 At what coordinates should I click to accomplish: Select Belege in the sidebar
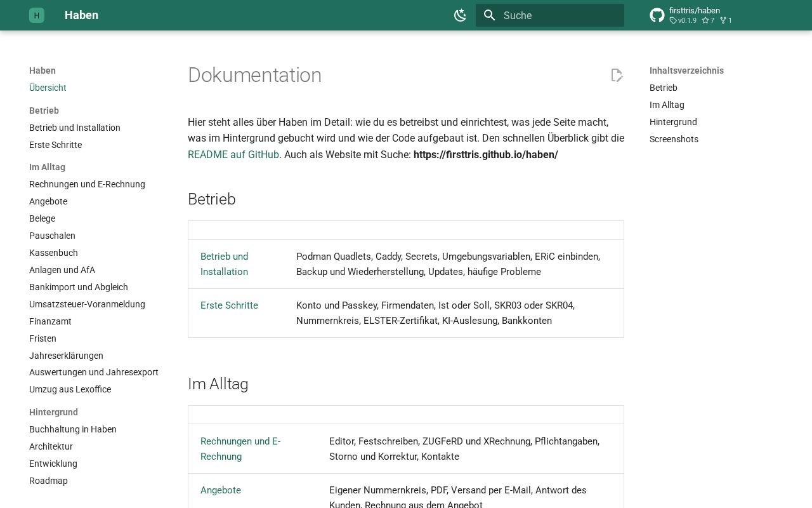pyautogui.click(x=42, y=218)
